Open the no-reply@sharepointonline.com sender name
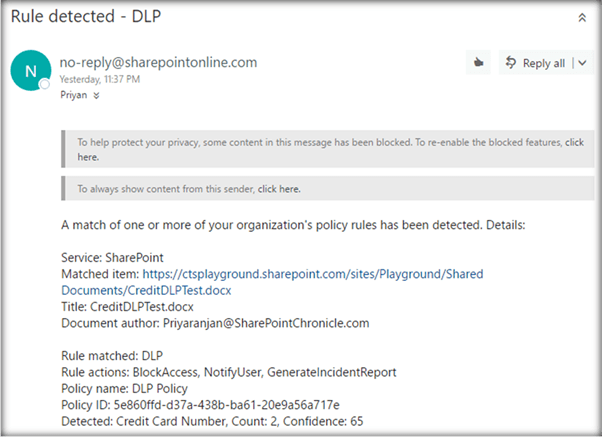The height and width of the screenshot is (437, 602). [x=159, y=62]
